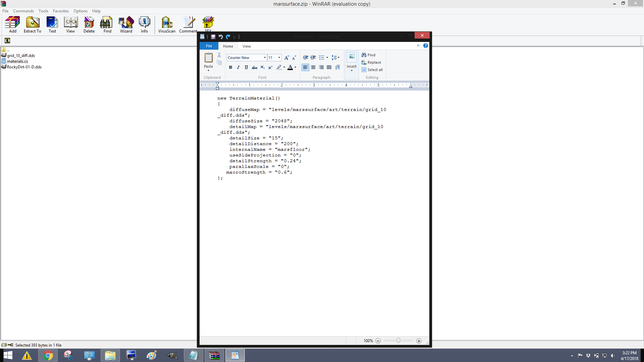
Task: Click the VirusScan toolbar icon
Action: (x=167, y=25)
